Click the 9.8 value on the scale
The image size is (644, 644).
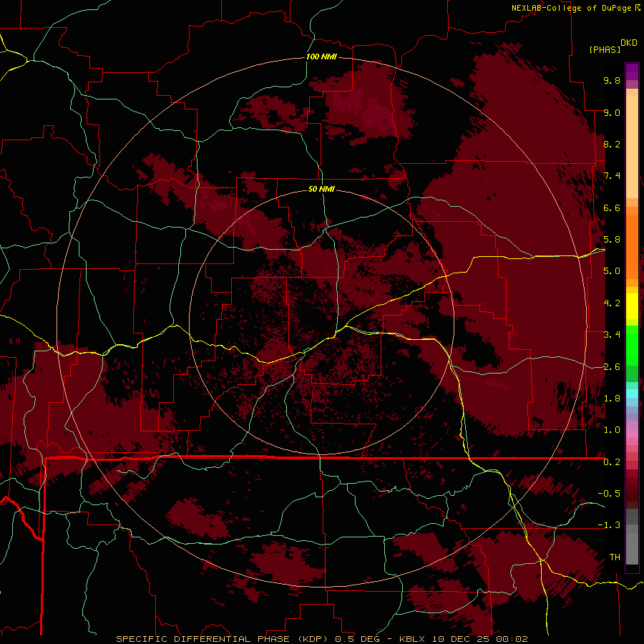click(612, 80)
